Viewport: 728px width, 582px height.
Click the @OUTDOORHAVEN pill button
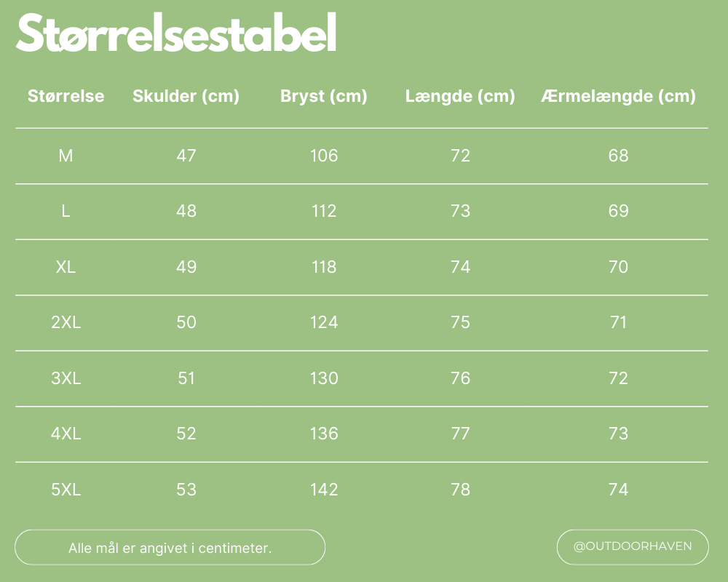click(632, 546)
